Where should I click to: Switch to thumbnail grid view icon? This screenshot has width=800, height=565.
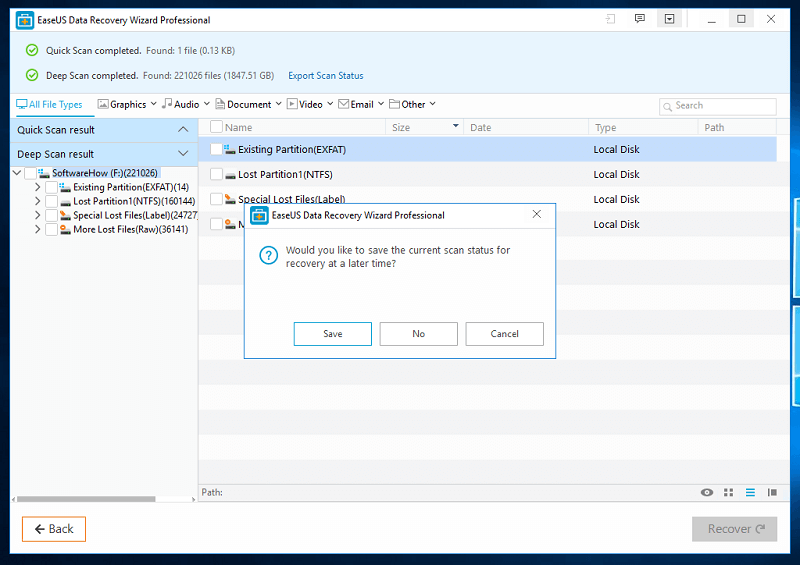(729, 493)
